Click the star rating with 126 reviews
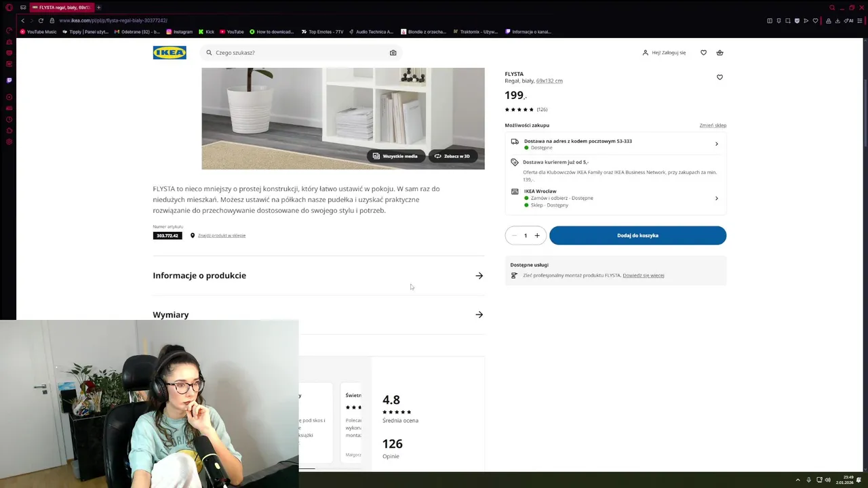The height and width of the screenshot is (488, 868). coord(526,109)
